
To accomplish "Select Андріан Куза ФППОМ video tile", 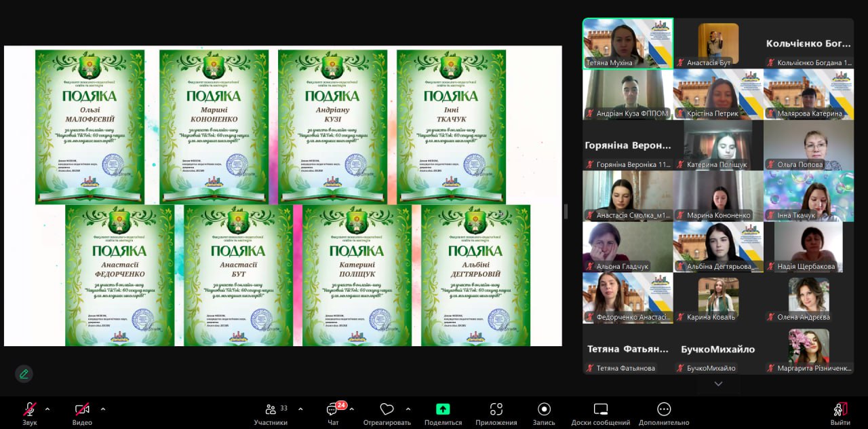I will click(628, 94).
